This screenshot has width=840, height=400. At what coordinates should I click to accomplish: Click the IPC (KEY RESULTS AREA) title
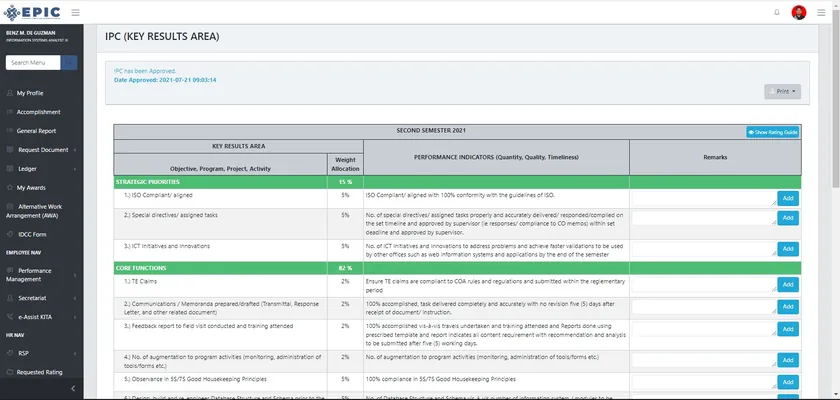pyautogui.click(x=162, y=37)
